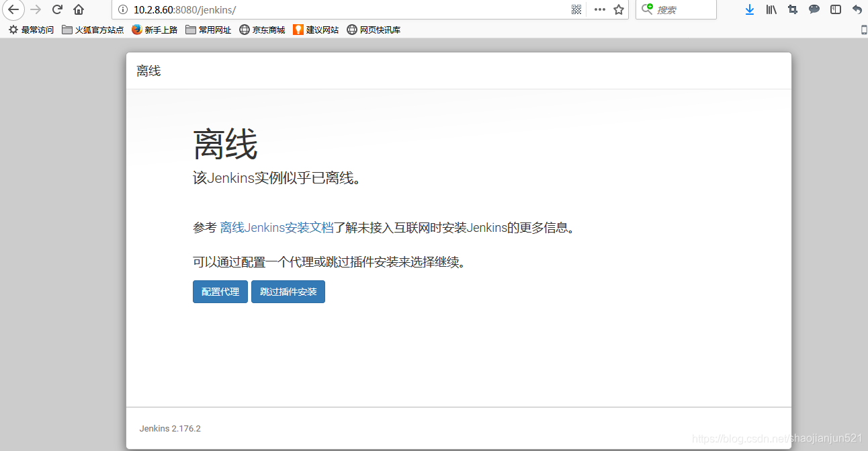
Task: Click the 跳过插件安装 button
Action: point(288,292)
